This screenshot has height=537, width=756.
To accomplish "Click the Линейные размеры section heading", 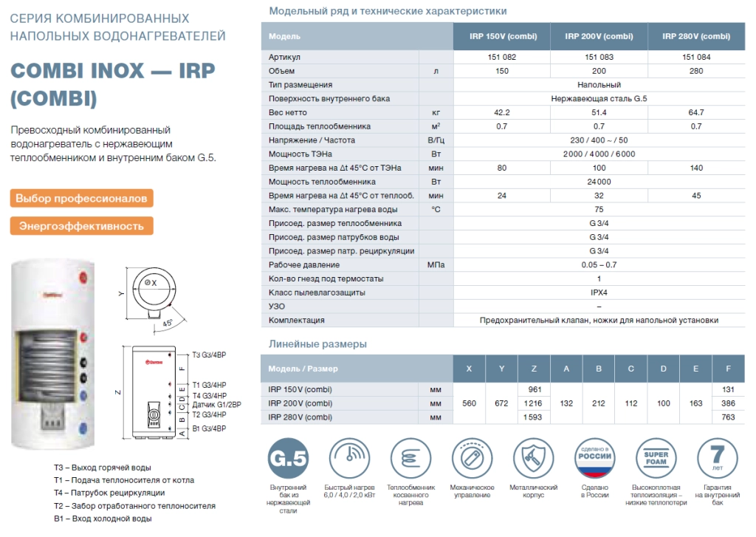I will click(317, 344).
